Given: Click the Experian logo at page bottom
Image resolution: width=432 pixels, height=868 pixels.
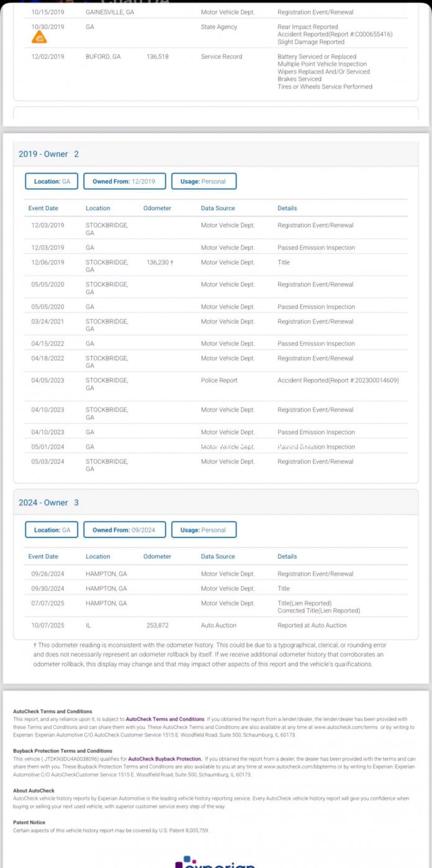Looking at the screenshot, I should point(215,862).
